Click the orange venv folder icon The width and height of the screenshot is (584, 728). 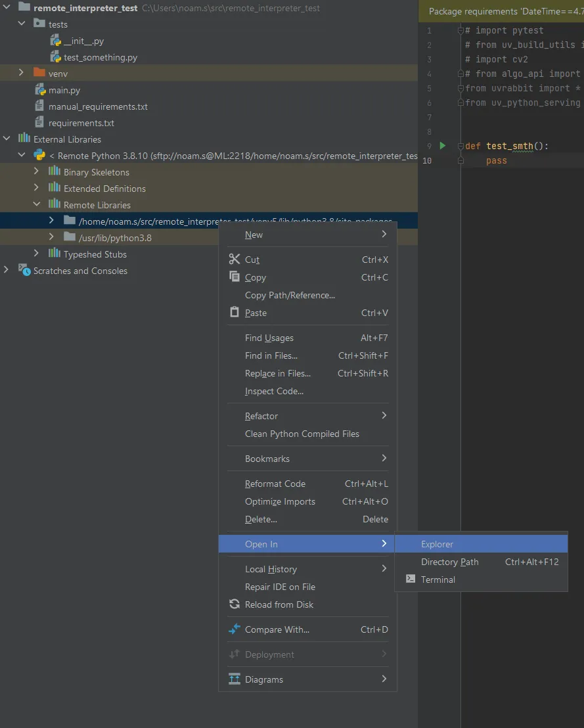coord(39,72)
